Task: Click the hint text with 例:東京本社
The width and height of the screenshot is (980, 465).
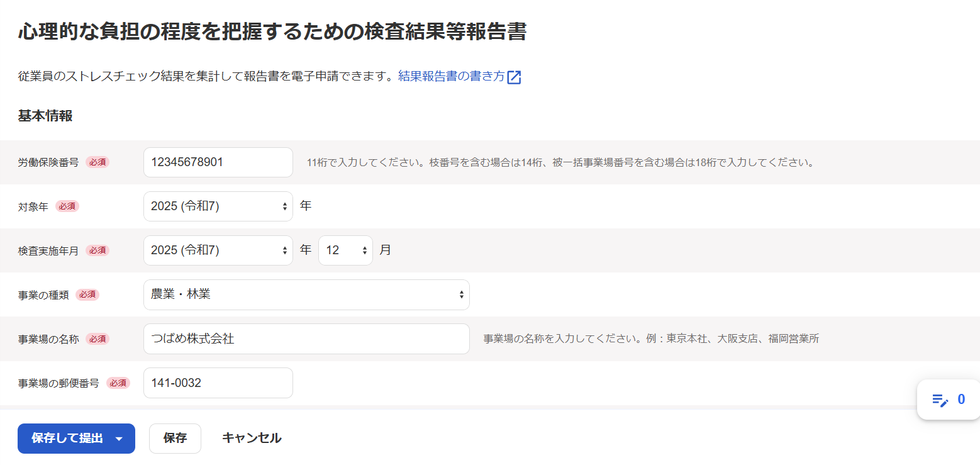Action: 651,339
